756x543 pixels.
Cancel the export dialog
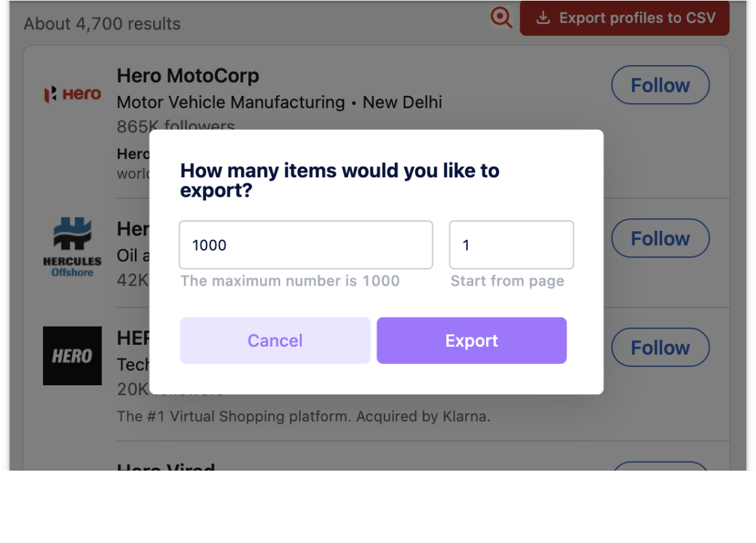[x=275, y=340]
